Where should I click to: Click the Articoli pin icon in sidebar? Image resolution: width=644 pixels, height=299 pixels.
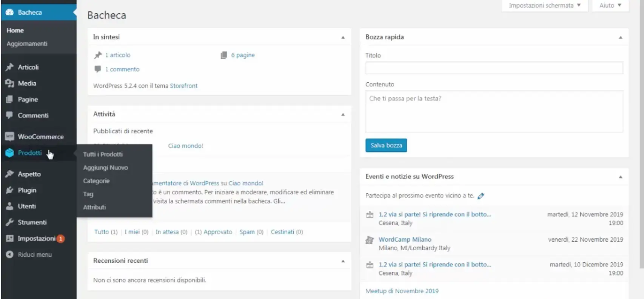9,67
